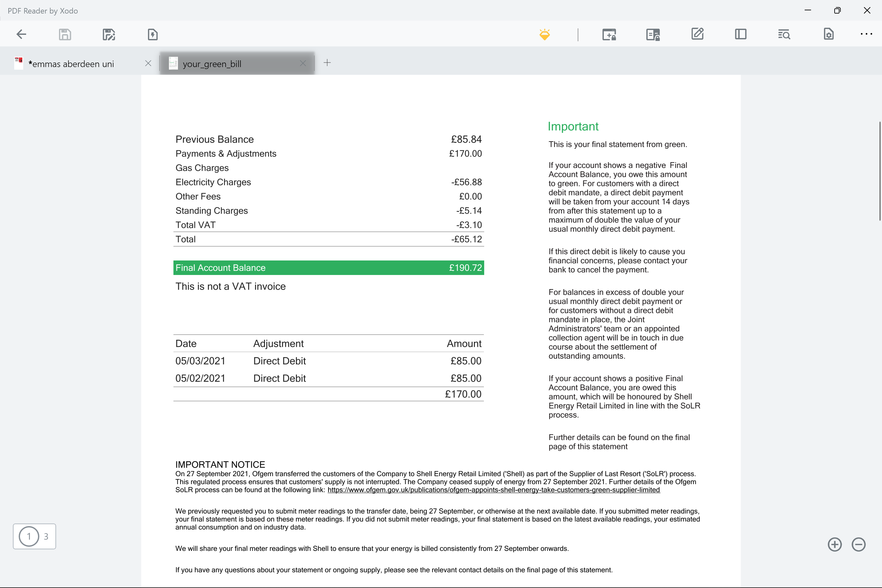Open the edit annotation pencil icon

[697, 34]
